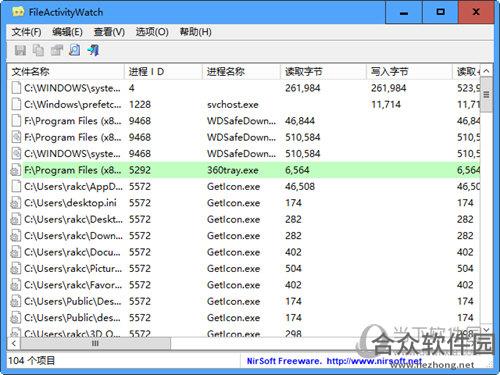
Task: Select the C:\Users\rakc\Down... row
Action: click(244, 236)
